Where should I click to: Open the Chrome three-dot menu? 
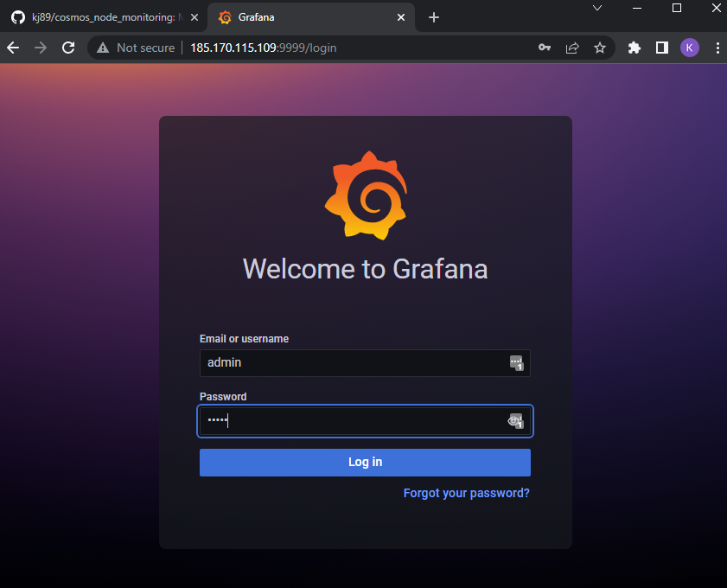(x=717, y=48)
